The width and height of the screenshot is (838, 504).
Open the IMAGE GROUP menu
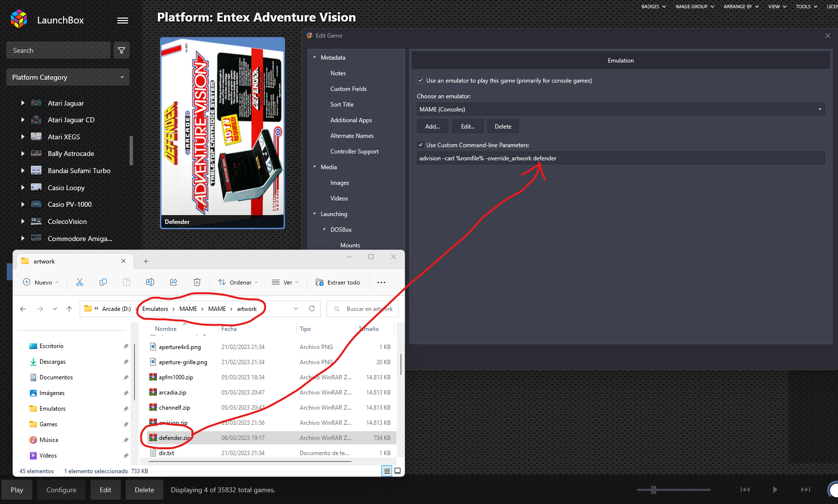[695, 6]
